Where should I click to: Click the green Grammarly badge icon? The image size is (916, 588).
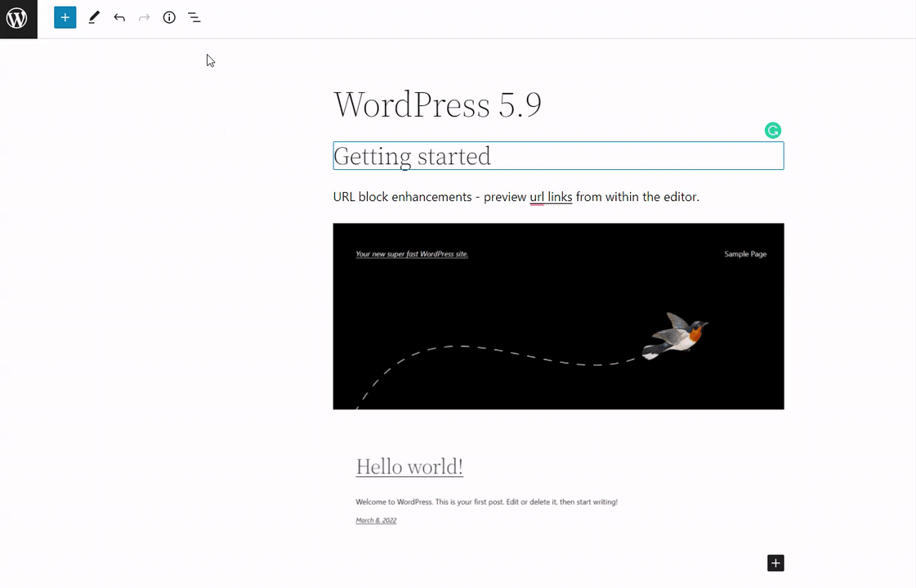pyautogui.click(x=773, y=130)
